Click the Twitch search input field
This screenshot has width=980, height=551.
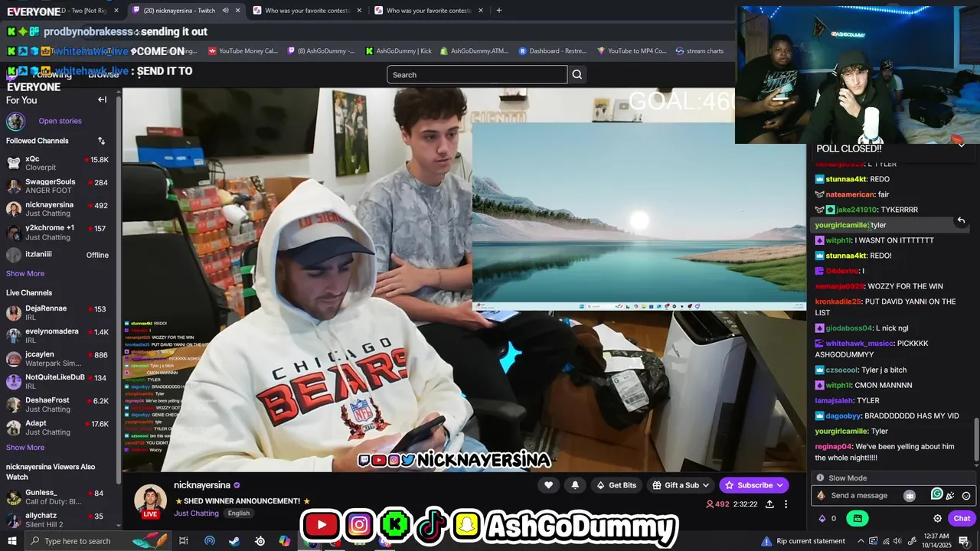point(477,74)
